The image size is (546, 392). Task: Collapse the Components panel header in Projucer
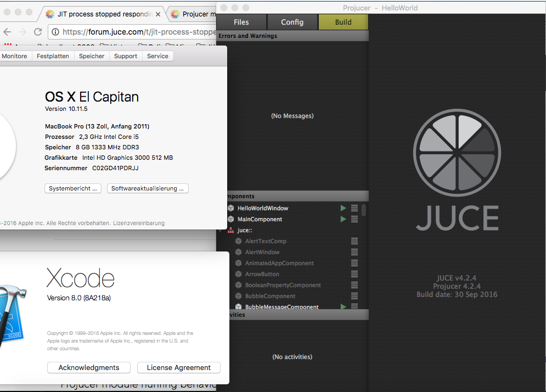click(x=298, y=196)
